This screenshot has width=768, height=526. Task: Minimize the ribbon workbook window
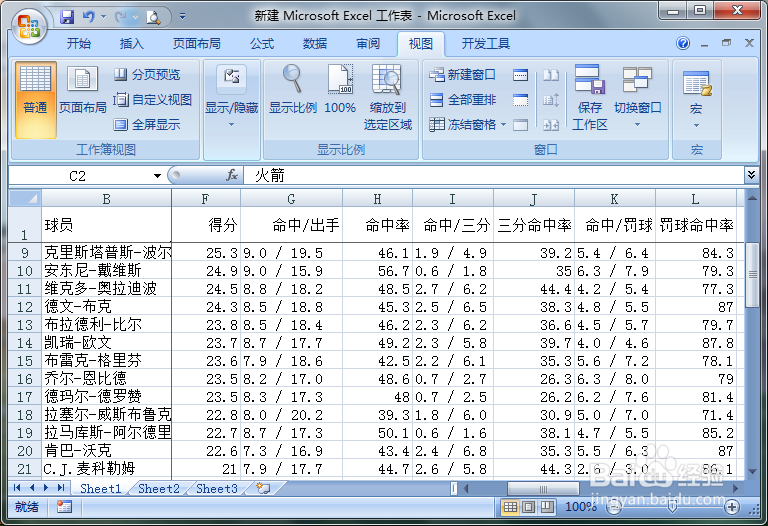tap(704, 44)
